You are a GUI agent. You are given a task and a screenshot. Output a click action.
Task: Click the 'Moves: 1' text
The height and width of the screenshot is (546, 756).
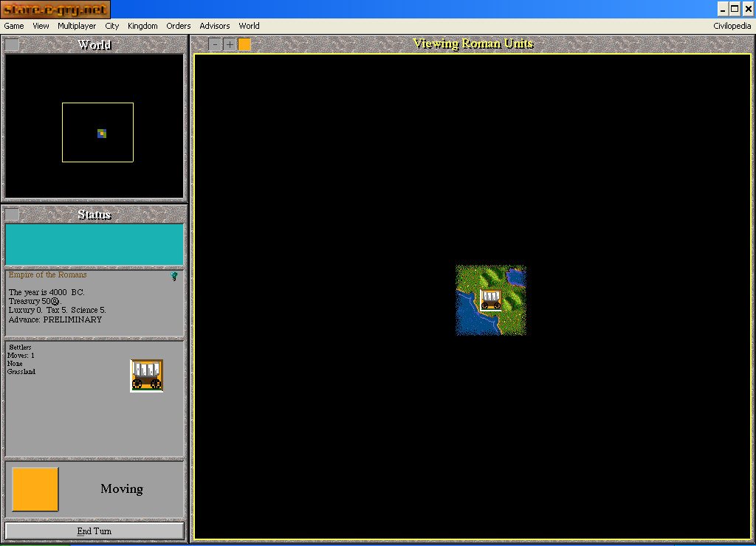click(21, 355)
